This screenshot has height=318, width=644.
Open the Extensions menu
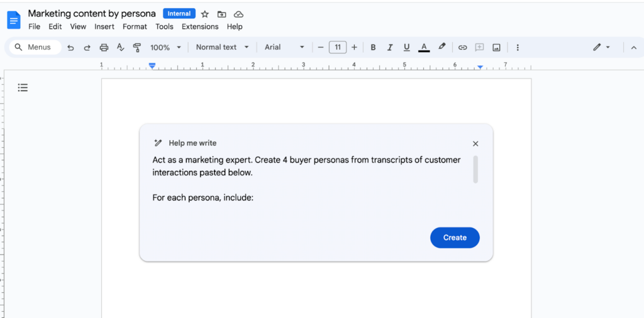pos(200,26)
